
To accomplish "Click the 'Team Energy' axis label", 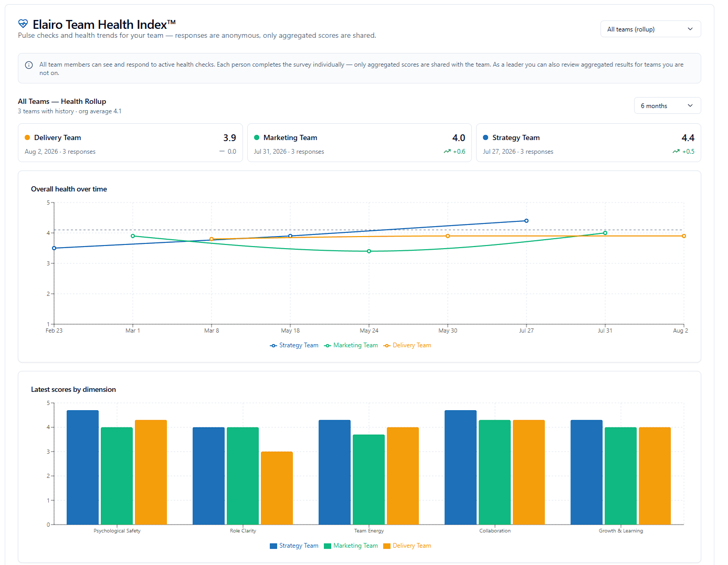I will (x=369, y=531).
